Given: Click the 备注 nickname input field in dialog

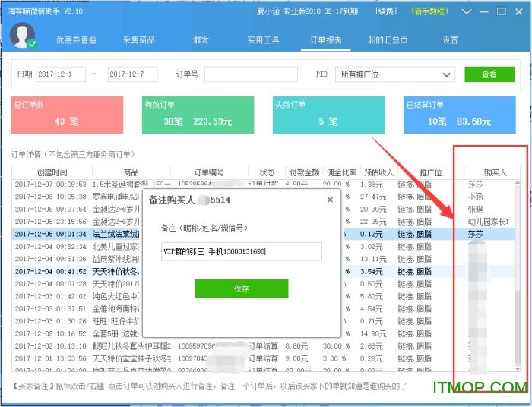Looking at the screenshot, I should pyautogui.click(x=241, y=251).
